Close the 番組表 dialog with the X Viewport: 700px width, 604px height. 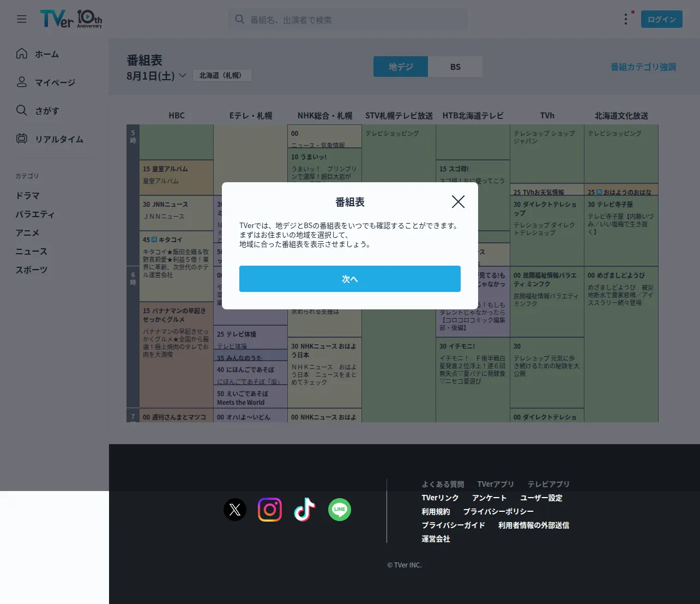click(x=458, y=202)
